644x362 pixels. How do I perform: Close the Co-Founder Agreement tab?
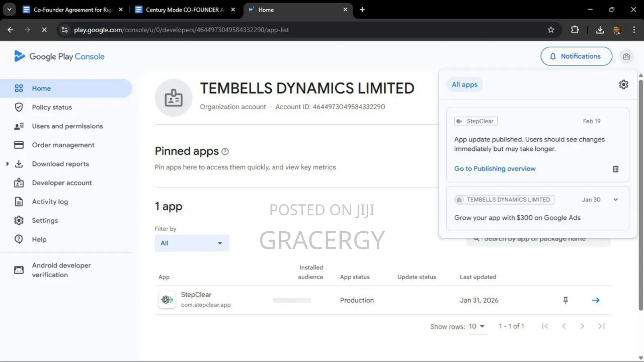[x=121, y=10]
